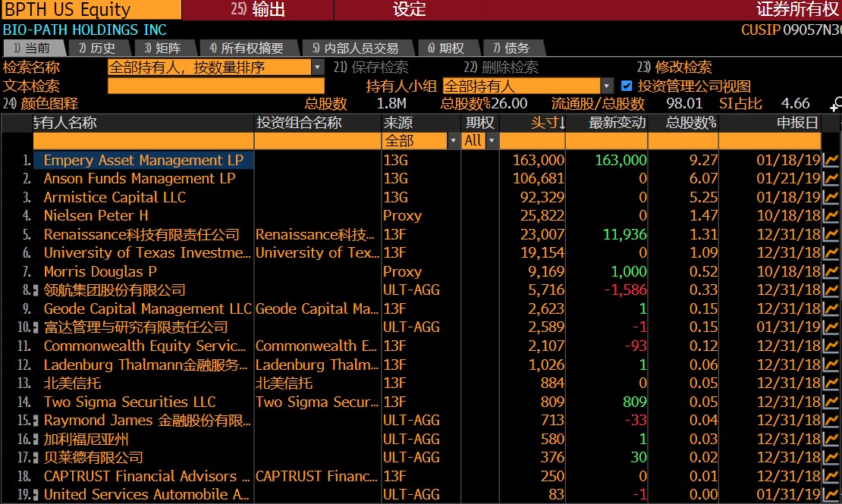The width and height of the screenshot is (842, 504).
Task: Open chart icon for Nielsen Peter H row
Action: pos(831,216)
